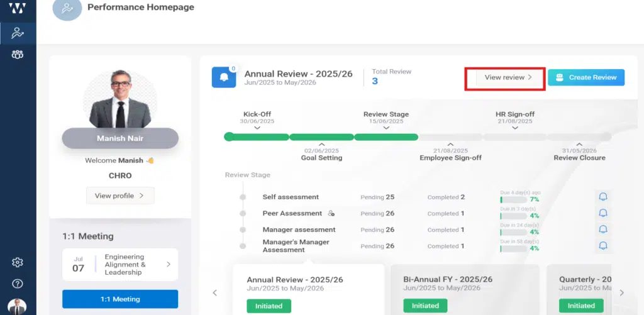Click Initiated on Quarterly card
The height and width of the screenshot is (315, 644).
click(581, 306)
